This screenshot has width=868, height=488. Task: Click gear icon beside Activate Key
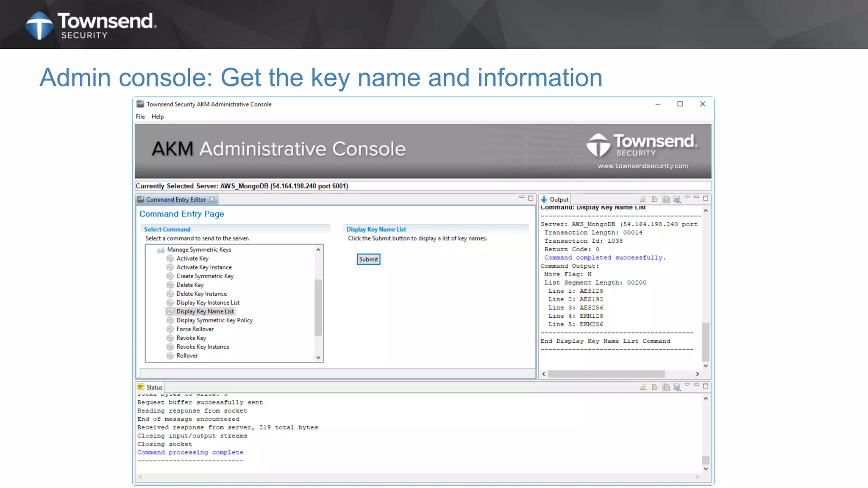(x=170, y=258)
